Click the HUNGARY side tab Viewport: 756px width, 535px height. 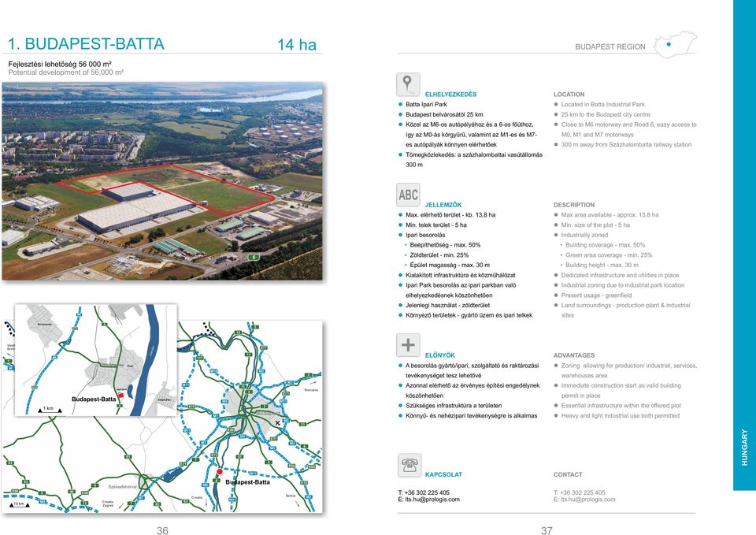[x=744, y=448]
